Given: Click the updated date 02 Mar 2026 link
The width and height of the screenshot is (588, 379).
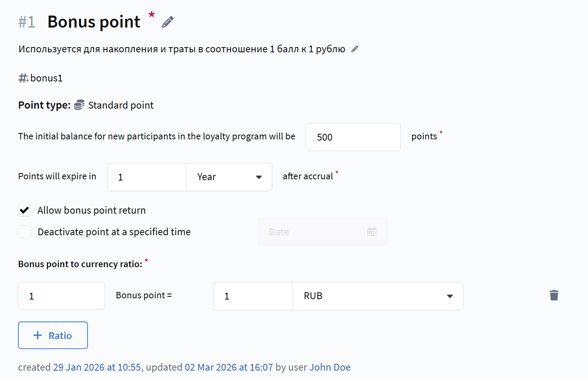Looking at the screenshot, I should pos(229,367).
